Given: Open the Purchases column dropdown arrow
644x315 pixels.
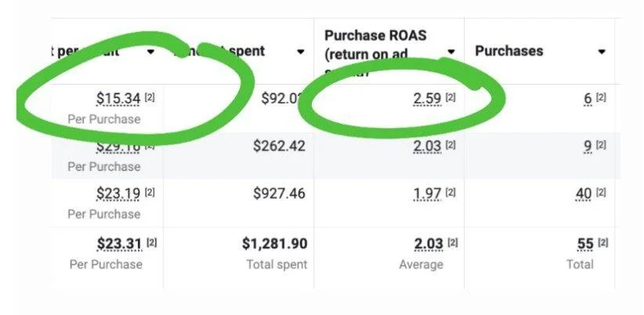Looking at the screenshot, I should pyautogui.click(x=602, y=52).
